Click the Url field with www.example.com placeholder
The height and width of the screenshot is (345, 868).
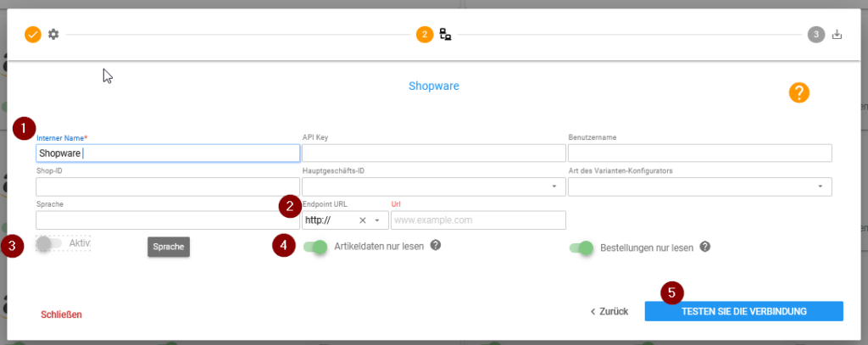tap(478, 220)
